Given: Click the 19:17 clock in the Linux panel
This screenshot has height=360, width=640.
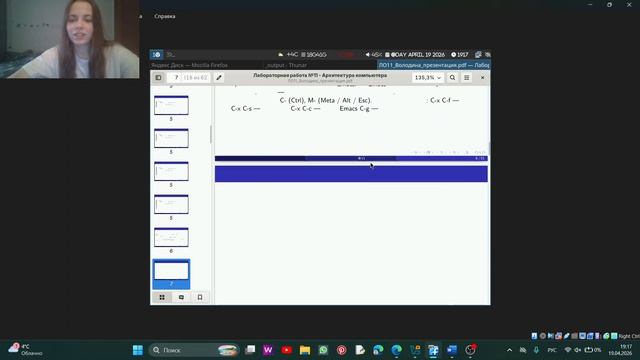Looking at the screenshot, I should click(460, 54).
